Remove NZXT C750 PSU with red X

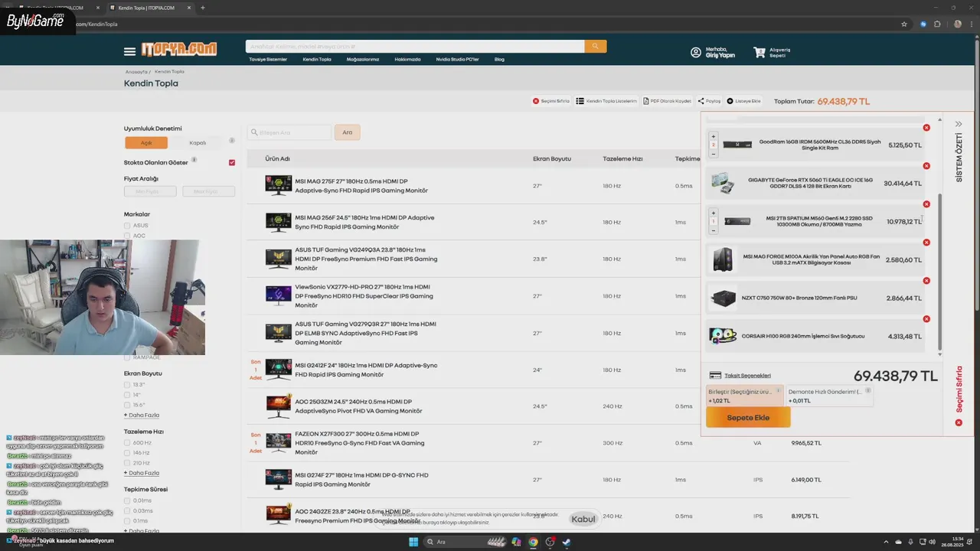coord(926,281)
